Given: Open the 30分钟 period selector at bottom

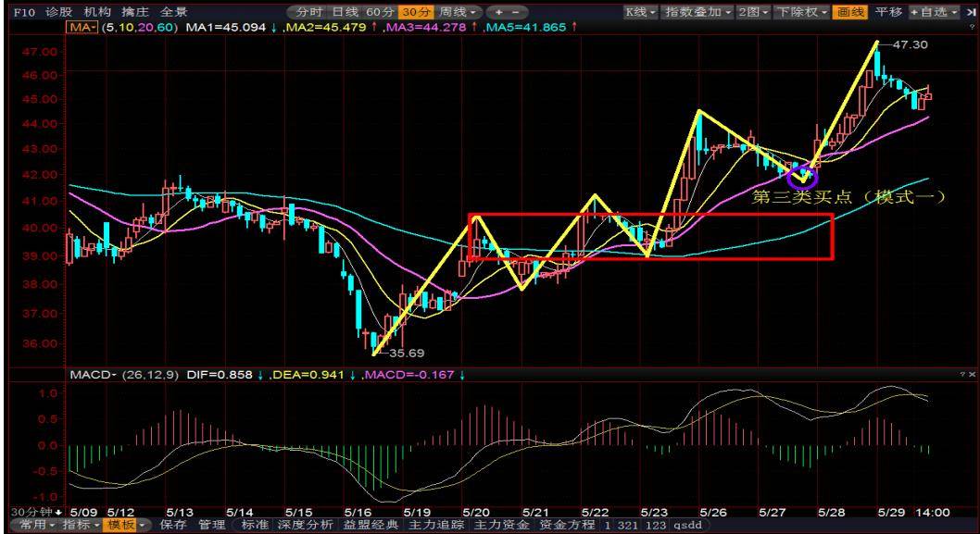Looking at the screenshot, I should (x=37, y=512).
